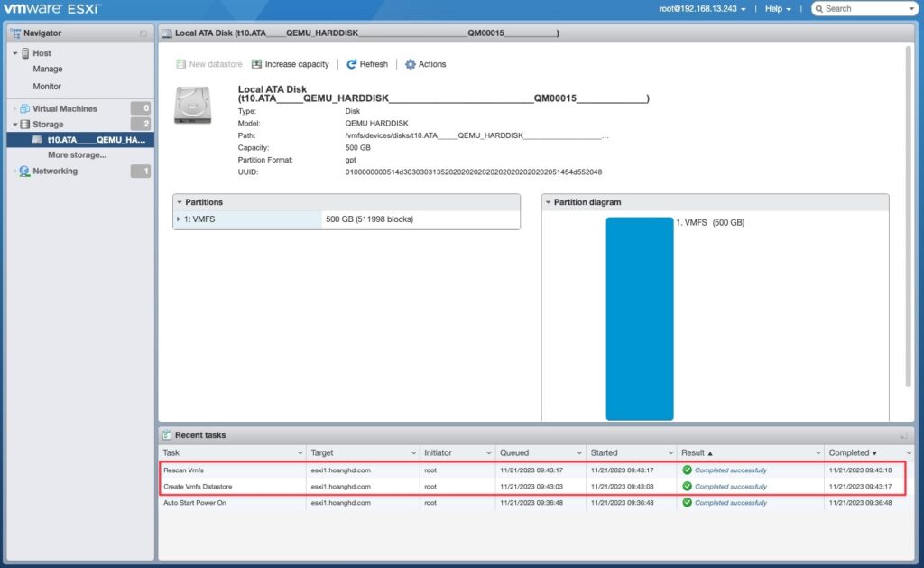
Task: Sort tasks by Completed column header
Action: [x=849, y=453]
